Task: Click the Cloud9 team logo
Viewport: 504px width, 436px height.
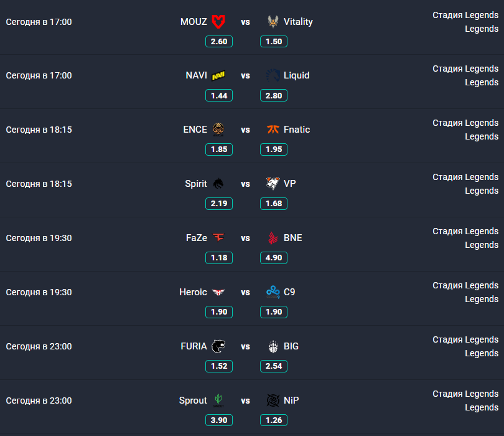Action: pyautogui.click(x=273, y=292)
